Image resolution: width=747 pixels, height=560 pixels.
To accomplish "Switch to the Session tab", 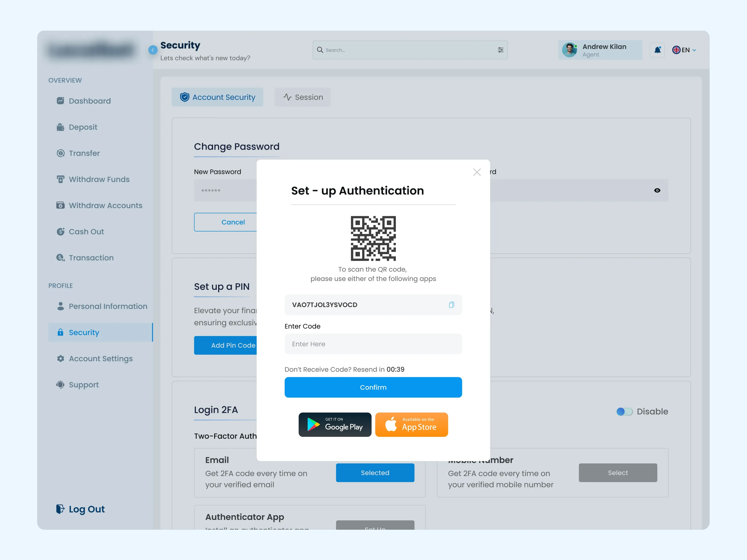I will coord(303,97).
